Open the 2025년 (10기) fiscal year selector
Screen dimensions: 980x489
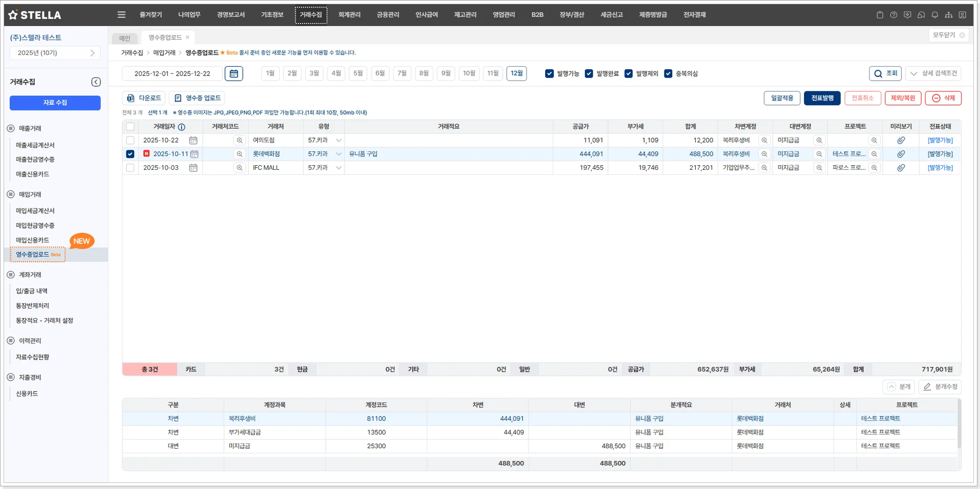click(x=55, y=53)
